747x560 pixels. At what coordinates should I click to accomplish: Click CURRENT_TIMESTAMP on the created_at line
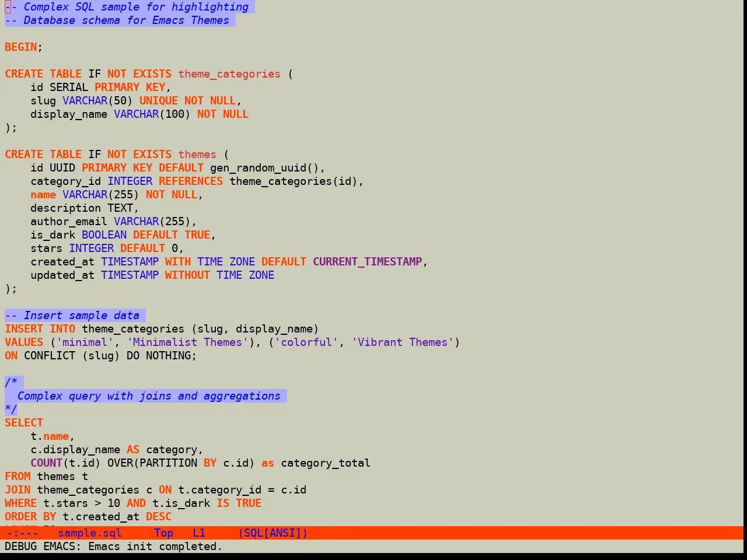tap(368, 262)
